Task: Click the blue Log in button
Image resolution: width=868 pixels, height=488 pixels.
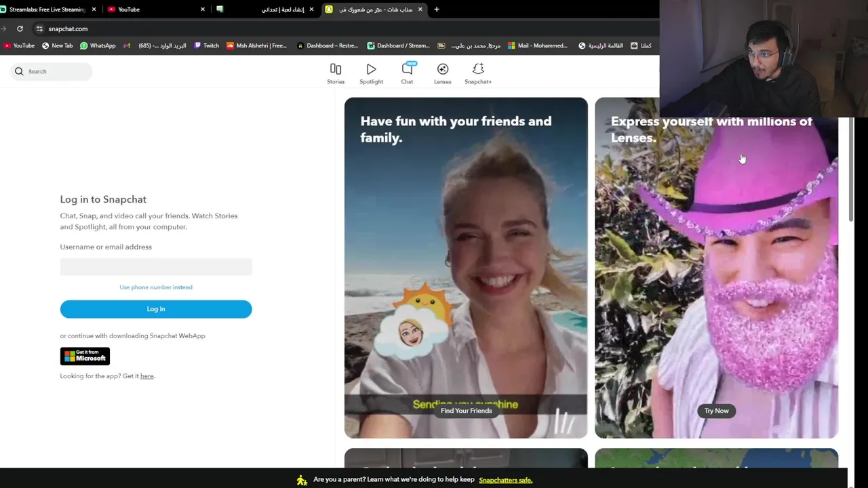Action: 156,309
